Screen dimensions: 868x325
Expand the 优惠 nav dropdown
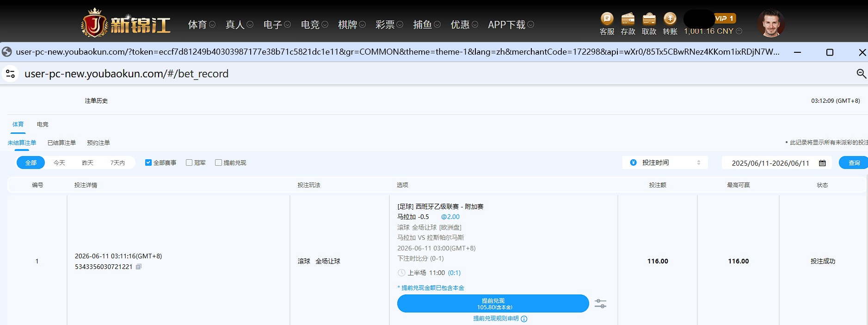pyautogui.click(x=475, y=25)
